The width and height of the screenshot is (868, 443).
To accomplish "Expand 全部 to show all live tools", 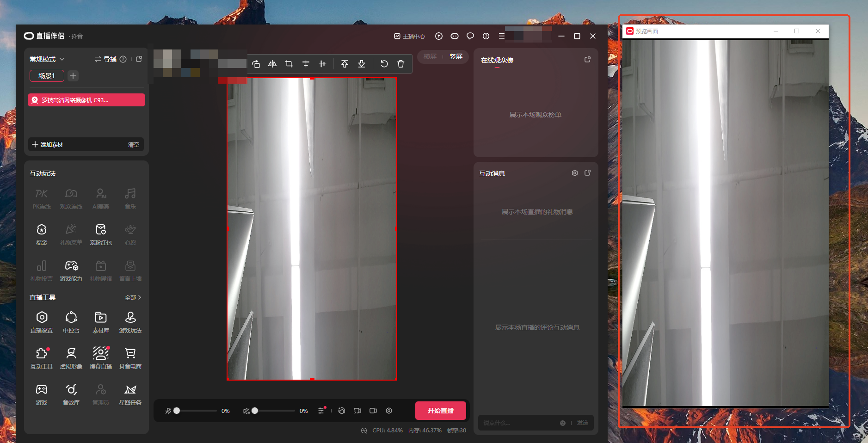I will point(133,297).
